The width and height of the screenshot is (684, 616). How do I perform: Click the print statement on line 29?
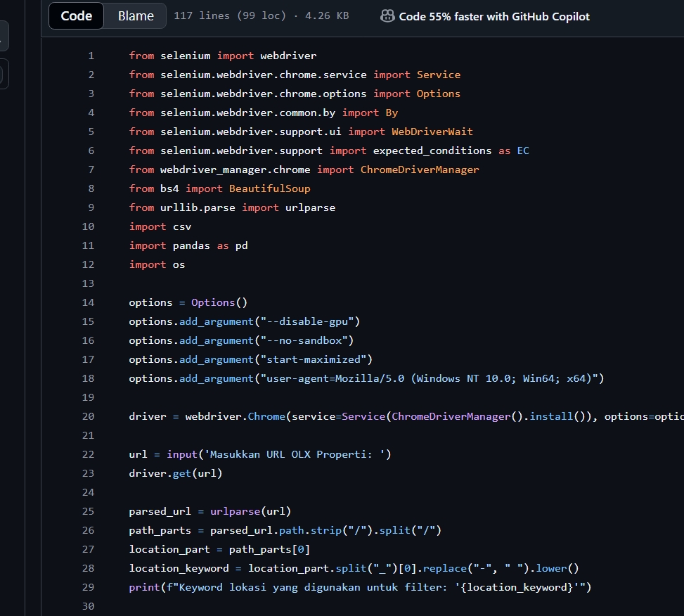(360, 587)
